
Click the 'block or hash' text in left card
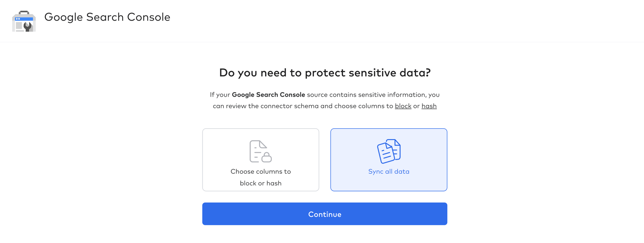pos(260,183)
